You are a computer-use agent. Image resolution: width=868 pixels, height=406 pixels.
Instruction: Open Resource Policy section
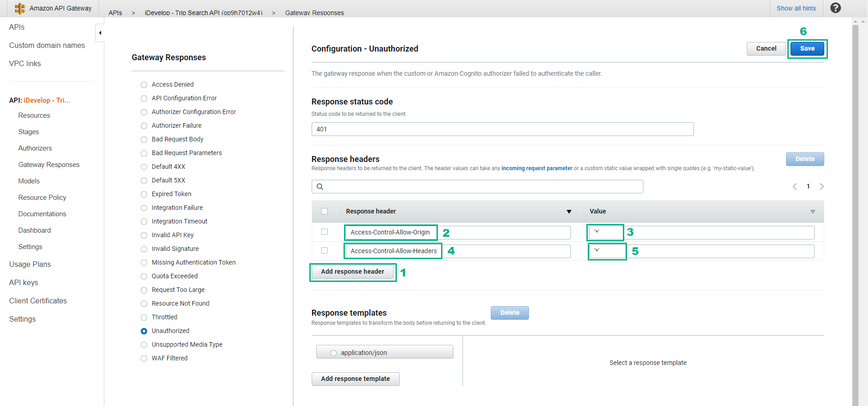pyautogui.click(x=42, y=198)
